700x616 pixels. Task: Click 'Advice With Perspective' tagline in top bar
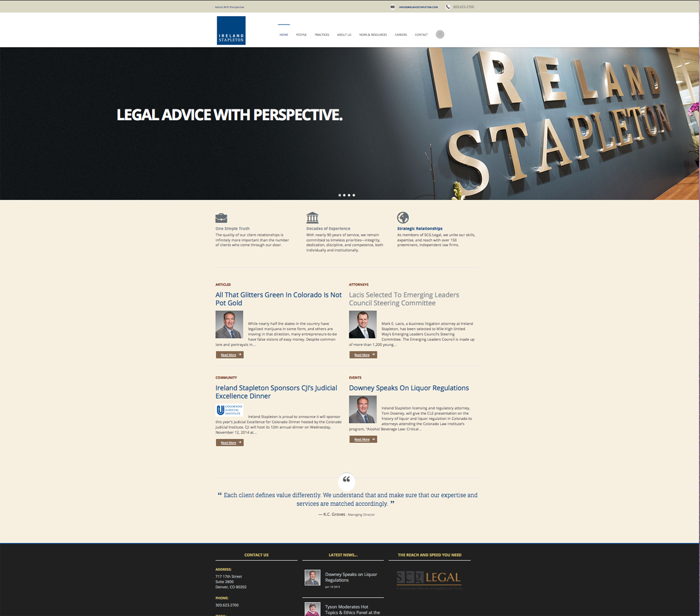[229, 7]
